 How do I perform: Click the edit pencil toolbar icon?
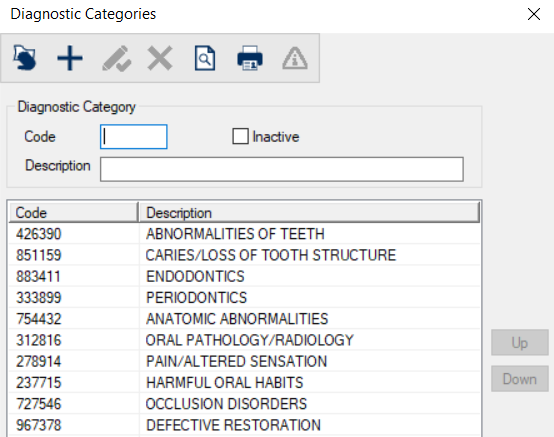pyautogui.click(x=117, y=58)
